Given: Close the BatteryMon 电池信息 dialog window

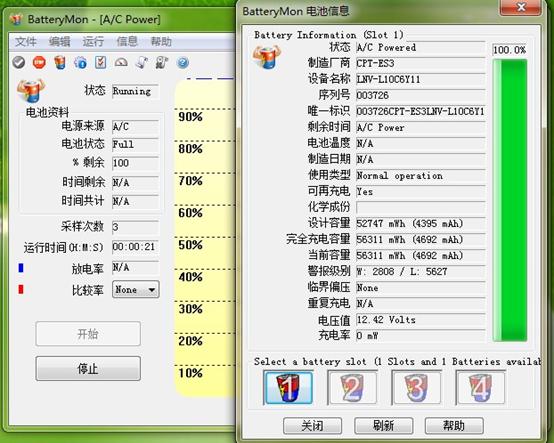Looking at the screenshot, I should tap(520, 7).
